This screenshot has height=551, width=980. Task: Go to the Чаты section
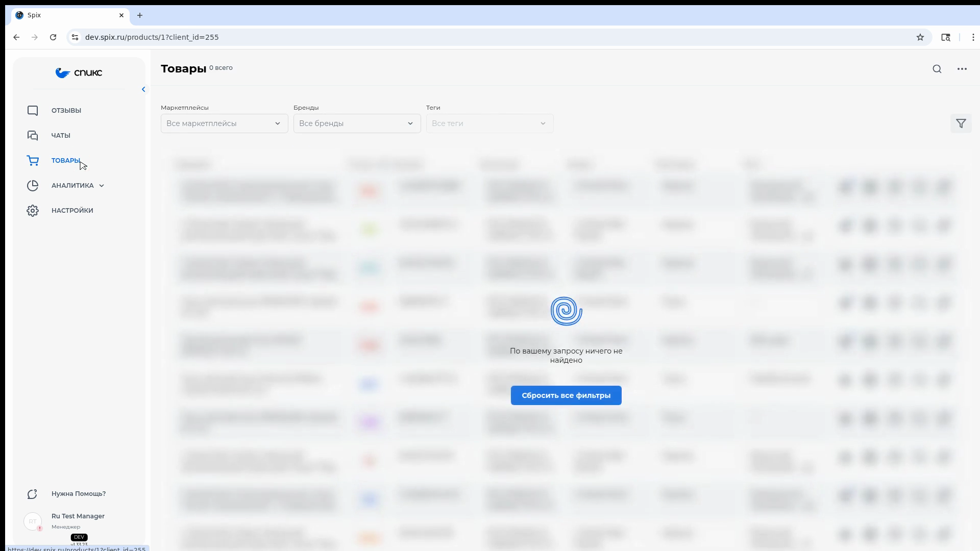click(61, 136)
